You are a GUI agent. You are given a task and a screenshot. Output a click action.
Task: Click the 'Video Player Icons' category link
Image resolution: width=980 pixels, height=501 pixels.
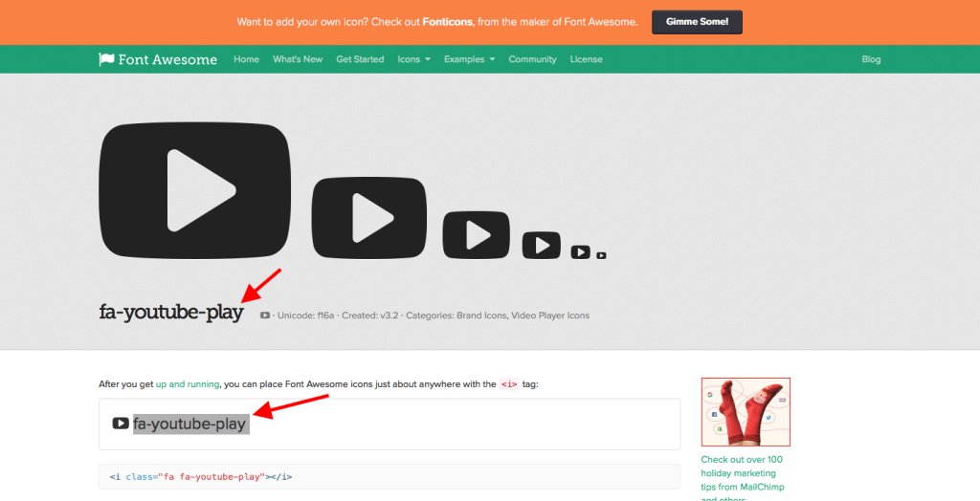click(550, 316)
